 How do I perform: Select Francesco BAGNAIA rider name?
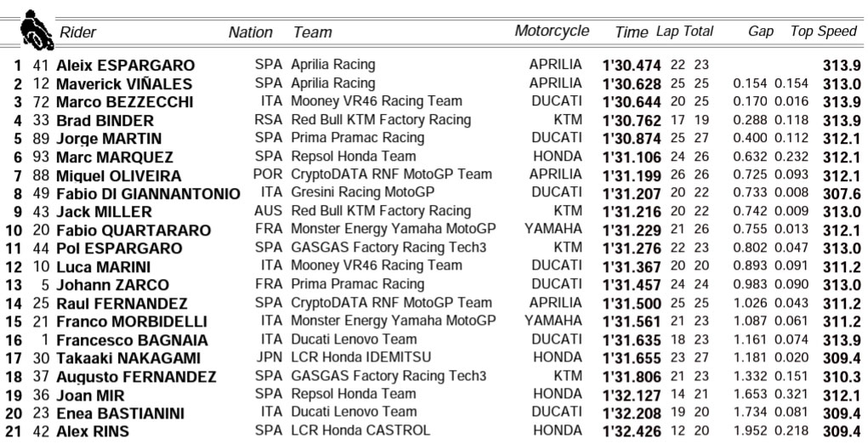132,340
